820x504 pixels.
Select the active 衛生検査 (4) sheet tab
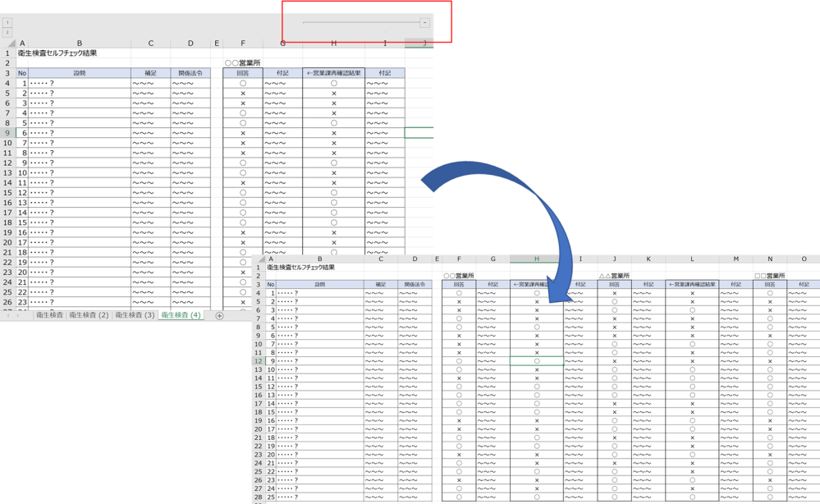pyautogui.click(x=181, y=315)
